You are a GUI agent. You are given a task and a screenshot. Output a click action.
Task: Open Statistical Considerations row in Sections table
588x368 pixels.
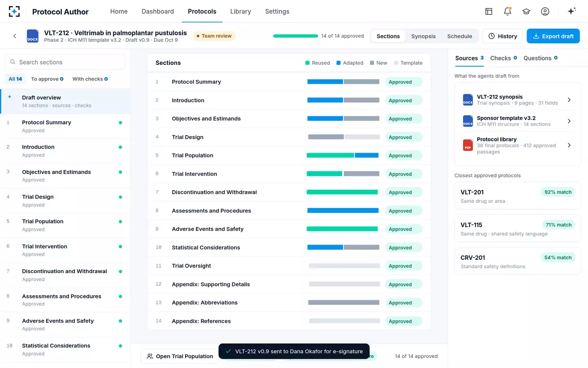[289, 247]
